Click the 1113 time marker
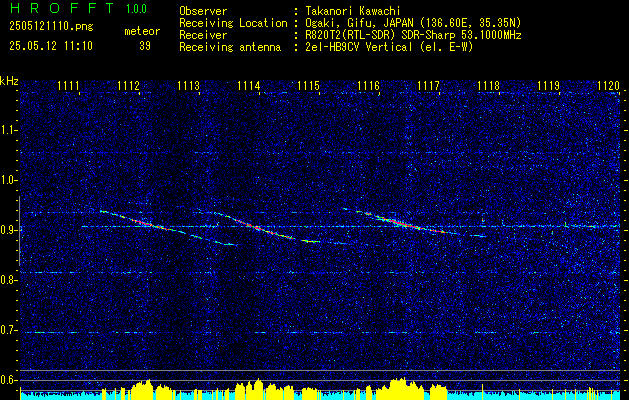Screen dimensions: 629x400 (x=189, y=86)
